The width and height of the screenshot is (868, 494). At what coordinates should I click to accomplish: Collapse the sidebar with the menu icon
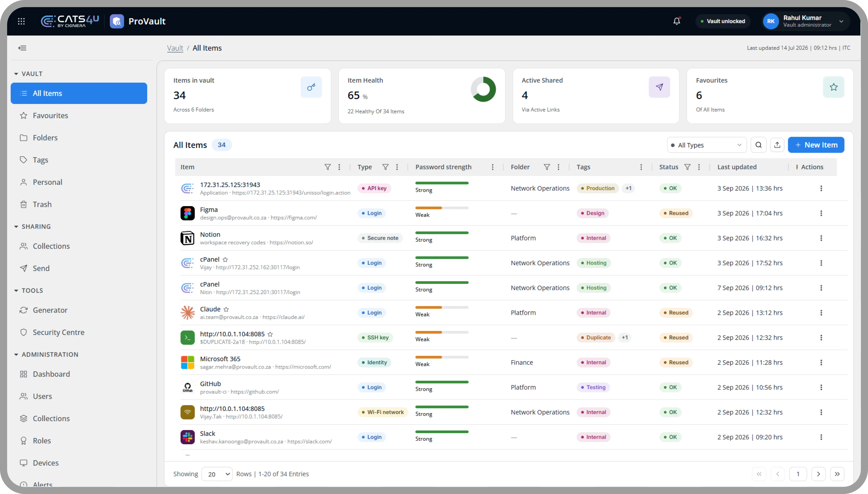tap(22, 48)
